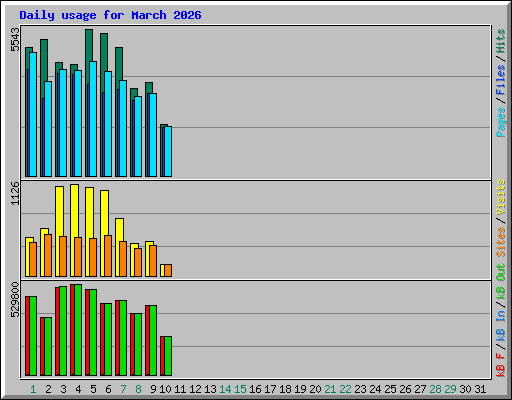Select day 29 on the x-axis
Screen dimensions: 512x400
pyautogui.click(x=450, y=389)
